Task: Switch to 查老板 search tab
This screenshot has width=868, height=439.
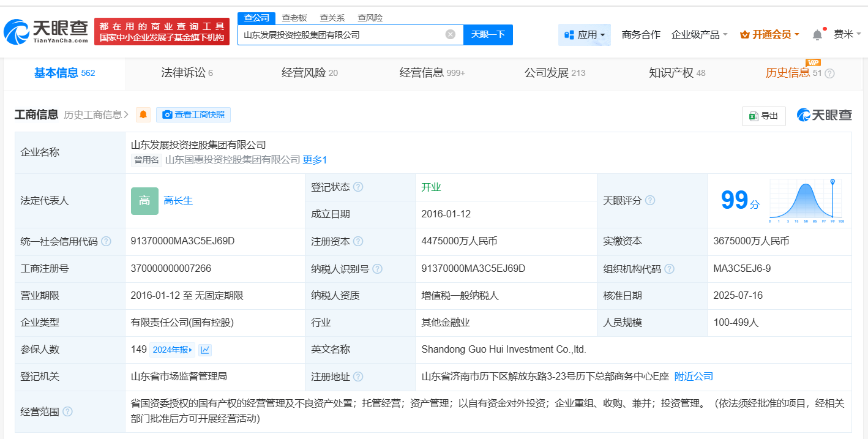Action: tap(294, 18)
